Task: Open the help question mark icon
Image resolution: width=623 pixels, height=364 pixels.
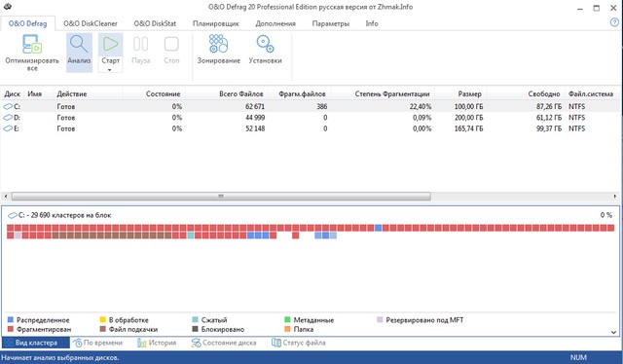Action: click(x=614, y=22)
